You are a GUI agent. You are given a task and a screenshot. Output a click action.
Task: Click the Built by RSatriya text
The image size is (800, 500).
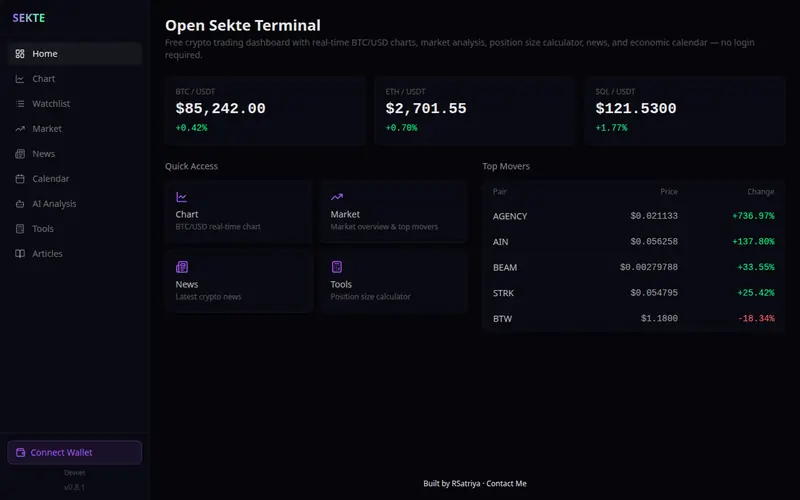click(x=452, y=483)
